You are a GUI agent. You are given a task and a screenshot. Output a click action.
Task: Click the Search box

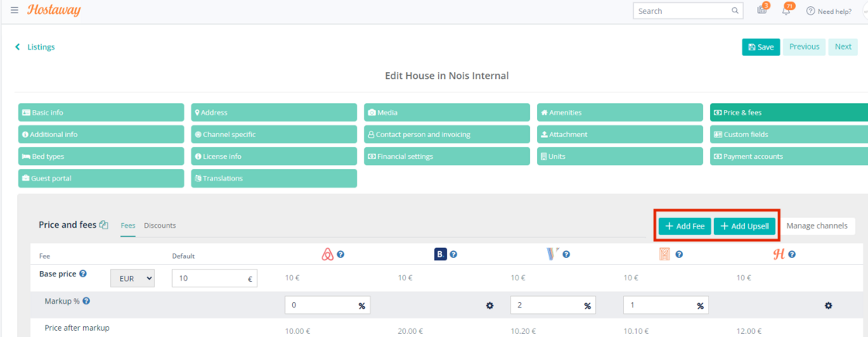688,11
